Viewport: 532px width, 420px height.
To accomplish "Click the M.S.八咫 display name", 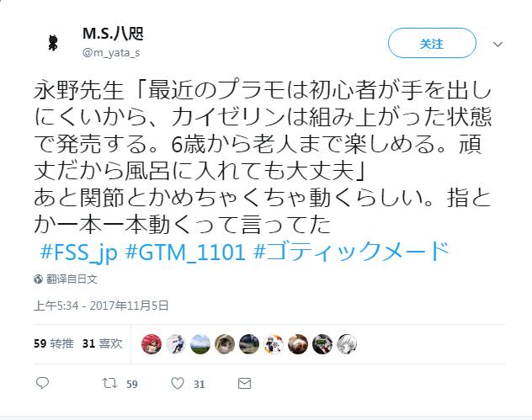I will (x=113, y=34).
